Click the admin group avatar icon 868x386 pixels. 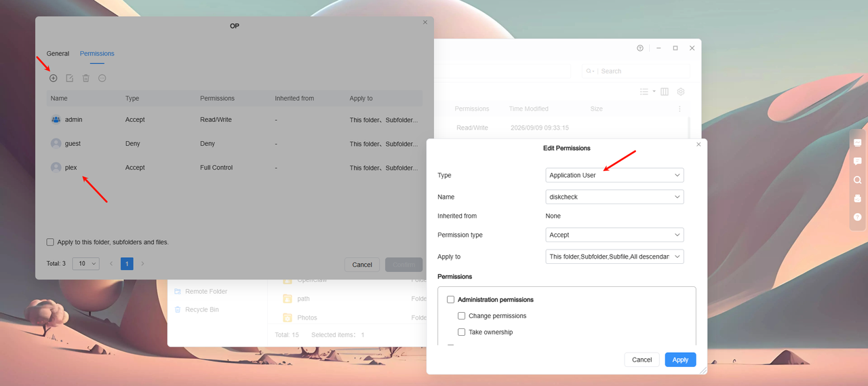(x=56, y=119)
